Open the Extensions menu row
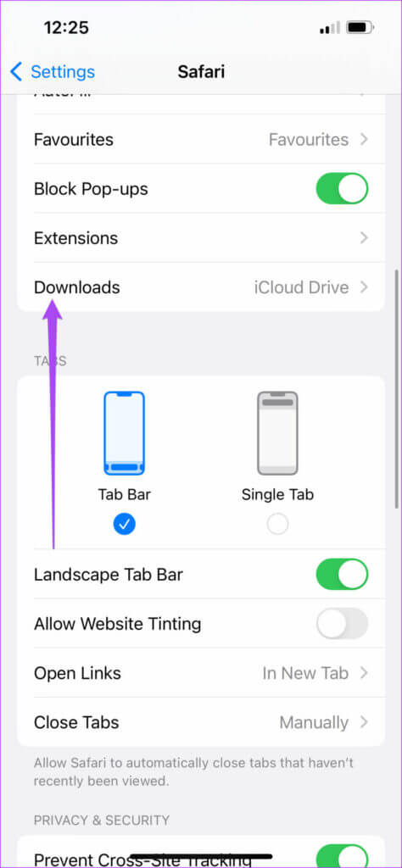This screenshot has width=402, height=868. (201, 238)
